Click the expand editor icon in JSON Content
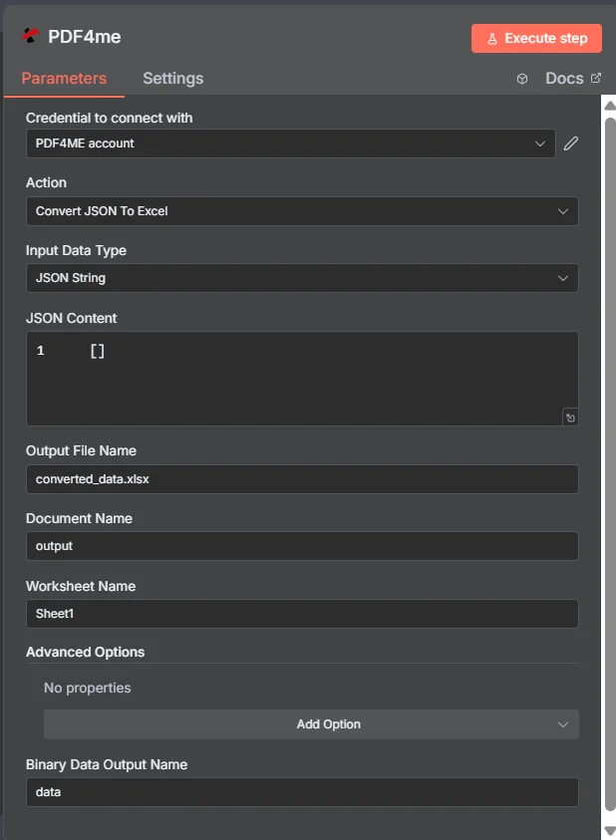The width and height of the screenshot is (616, 840). point(570,418)
